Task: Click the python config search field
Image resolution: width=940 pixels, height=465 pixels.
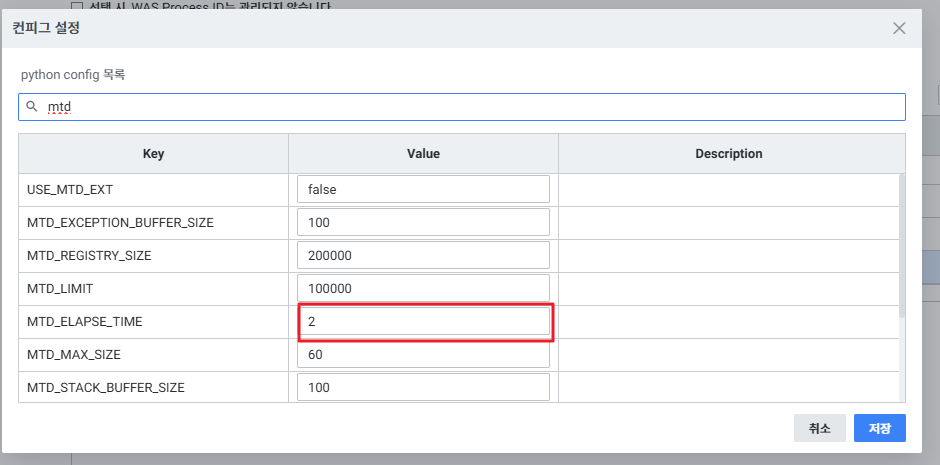Action: pos(470,107)
